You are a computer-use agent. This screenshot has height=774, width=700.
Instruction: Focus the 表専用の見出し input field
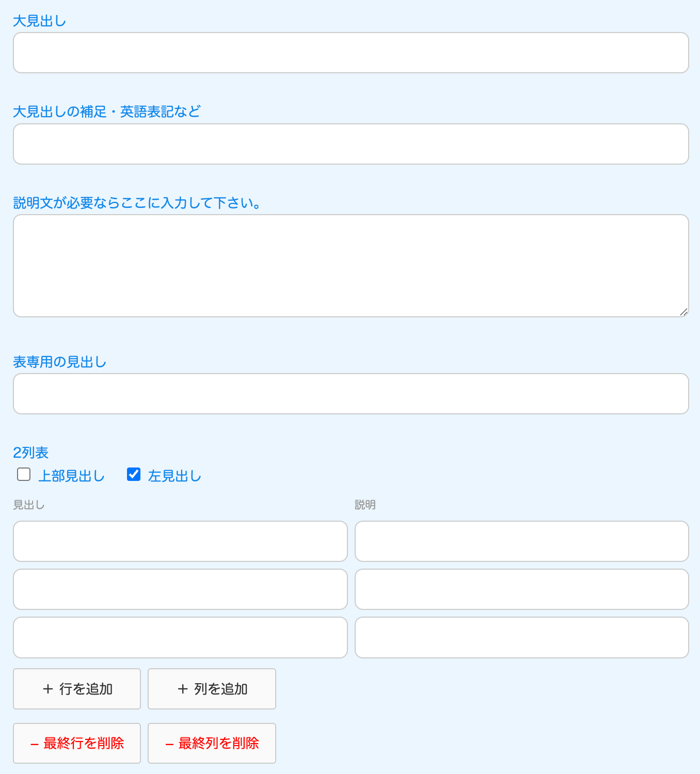pyautogui.click(x=351, y=394)
